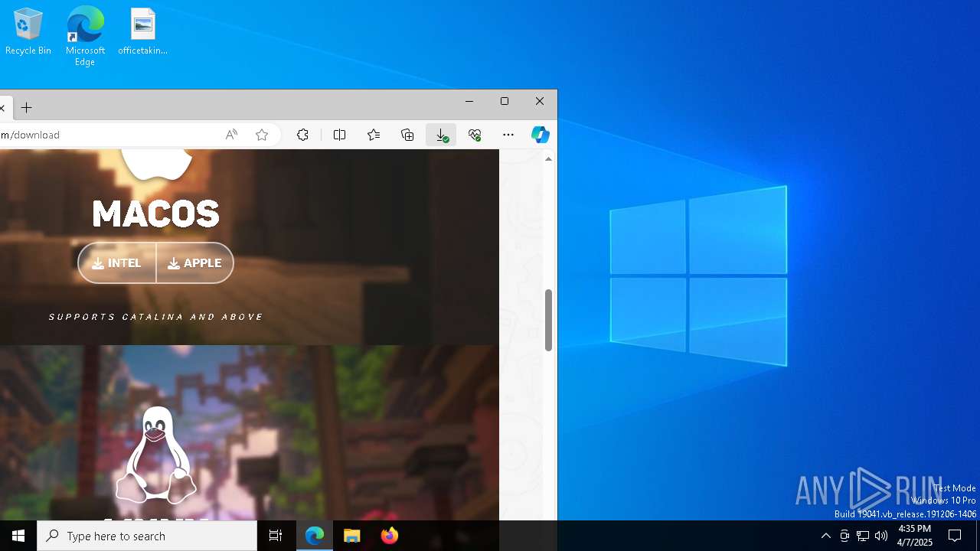Open the Windows Start menu
Screen dimensions: 980x551
[18, 536]
